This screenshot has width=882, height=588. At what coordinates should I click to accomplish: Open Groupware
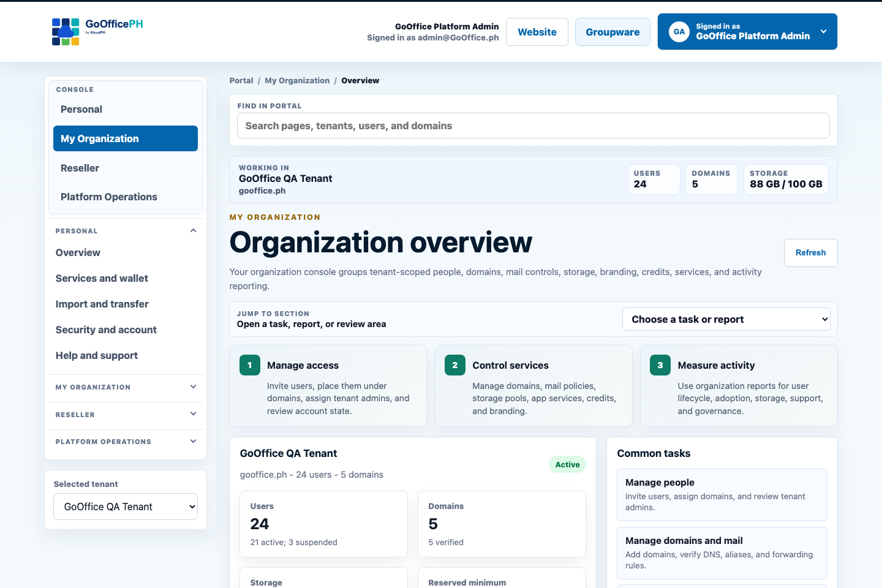click(x=612, y=32)
